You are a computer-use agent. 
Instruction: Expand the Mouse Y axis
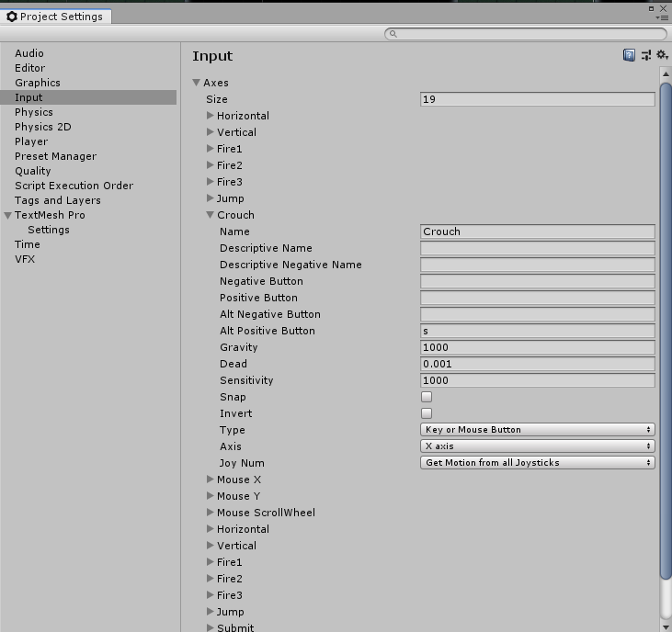pyautogui.click(x=210, y=496)
